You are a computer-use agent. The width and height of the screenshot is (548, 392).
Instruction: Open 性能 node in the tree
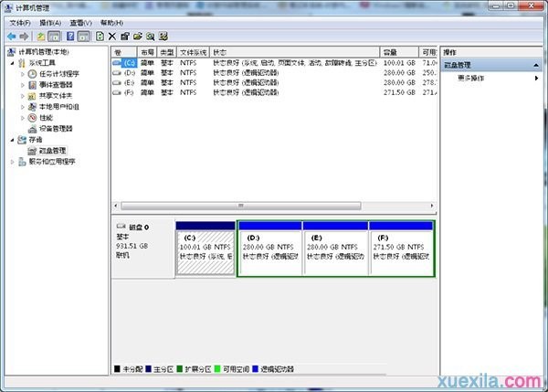tap(46, 117)
